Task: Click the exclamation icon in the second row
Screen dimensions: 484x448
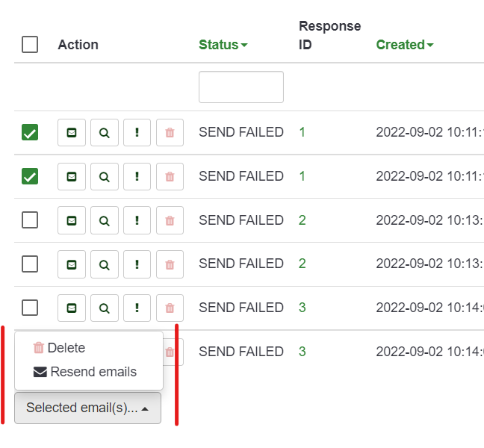Action: pyautogui.click(x=137, y=177)
